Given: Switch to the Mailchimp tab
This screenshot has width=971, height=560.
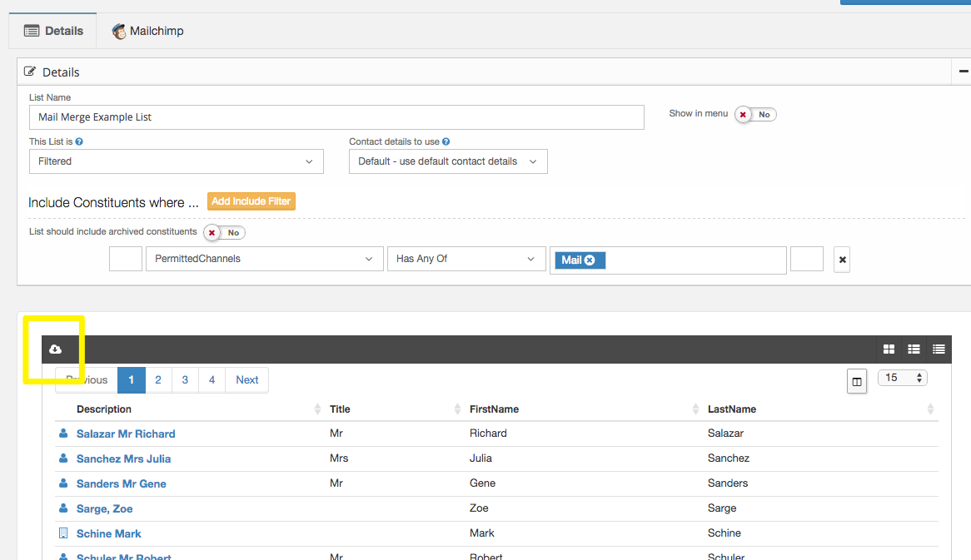Looking at the screenshot, I should [x=147, y=31].
